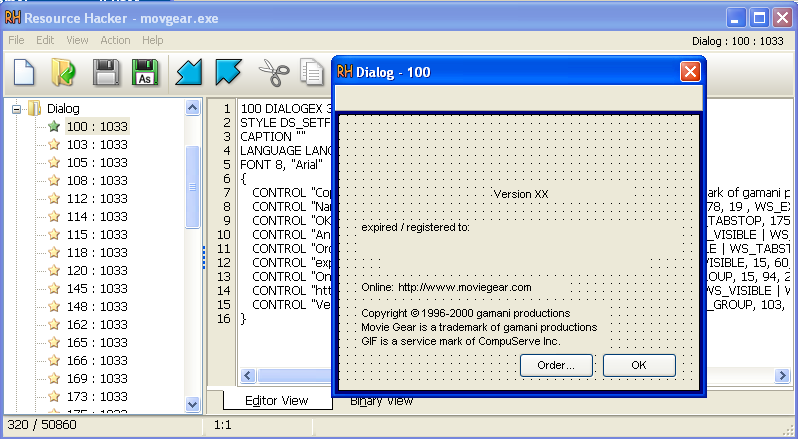Save with the gray floppy disk icon
This screenshot has height=439, width=798.
coord(105,72)
